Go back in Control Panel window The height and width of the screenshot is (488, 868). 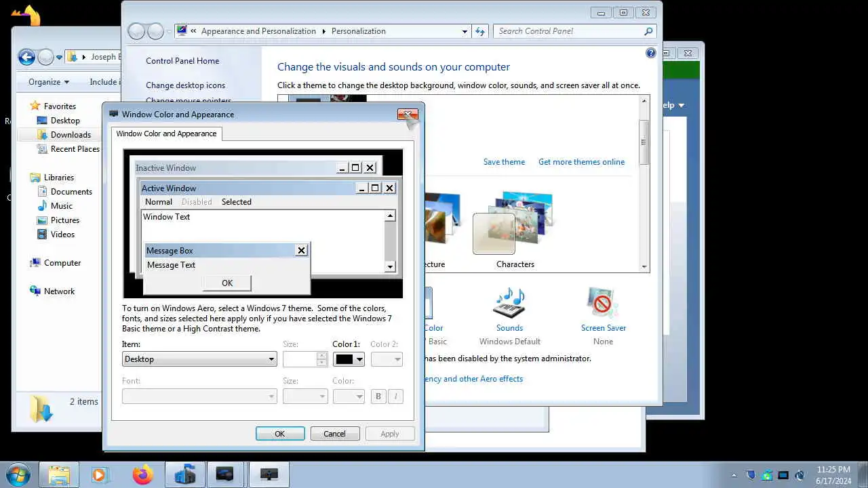136,31
